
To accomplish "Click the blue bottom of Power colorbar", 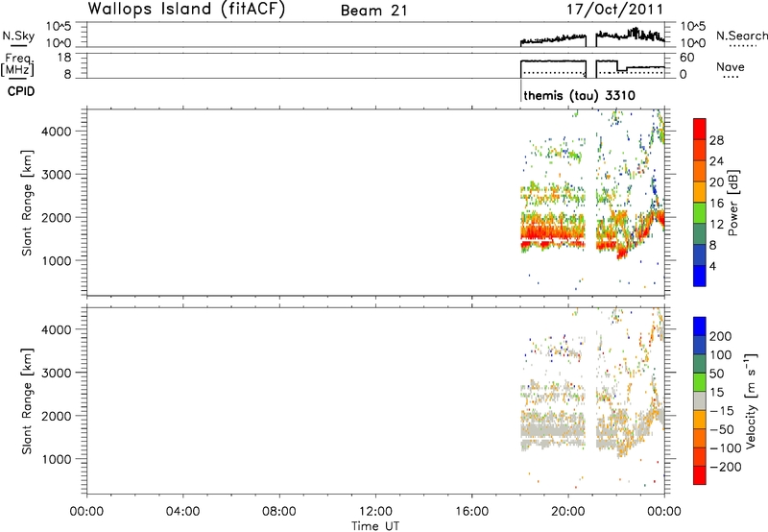I will tap(700, 276).
